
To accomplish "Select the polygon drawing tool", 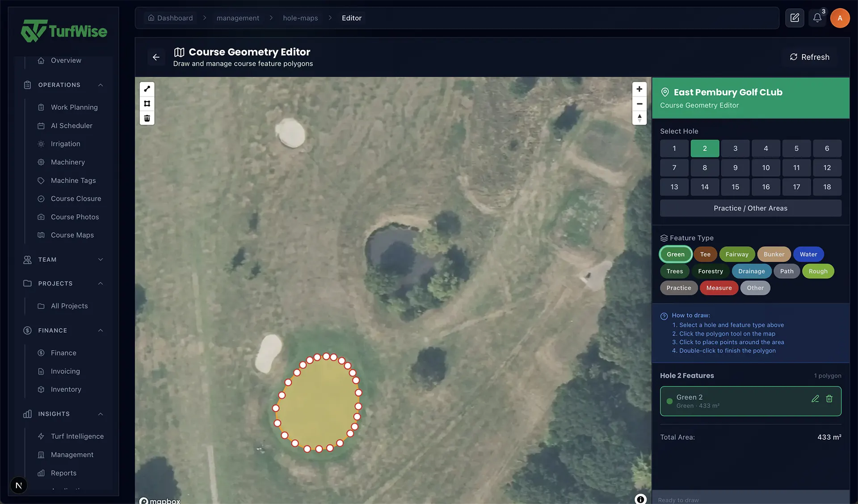I will (x=147, y=103).
